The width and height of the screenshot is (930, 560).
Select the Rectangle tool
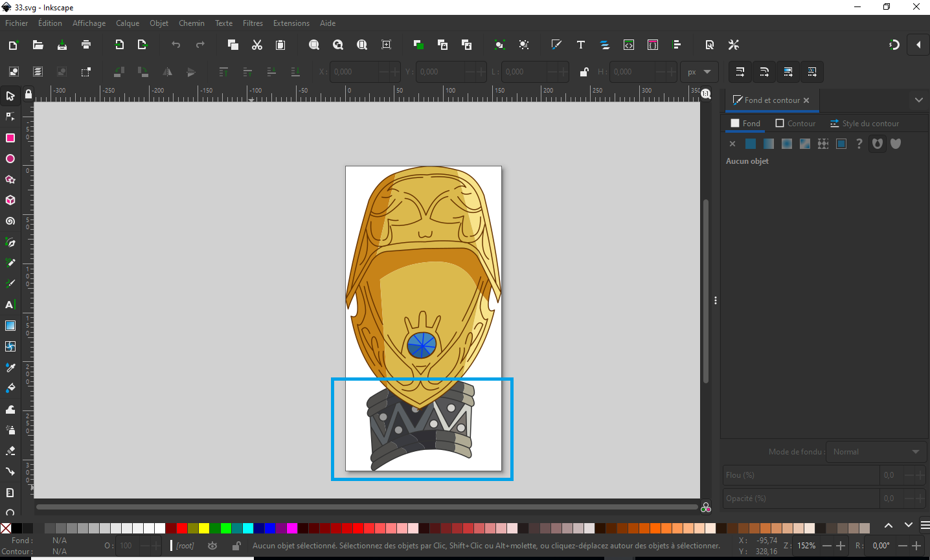click(10, 138)
